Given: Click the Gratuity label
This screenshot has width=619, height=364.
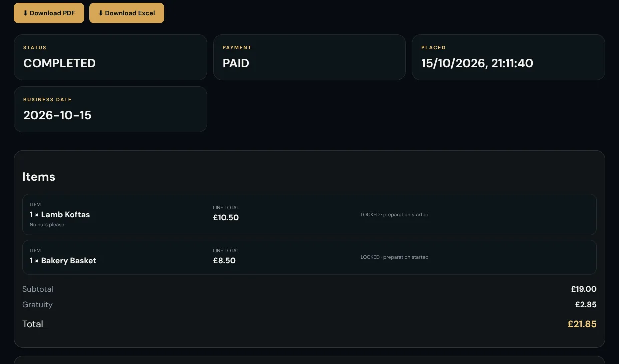Looking at the screenshot, I should click(x=37, y=305).
